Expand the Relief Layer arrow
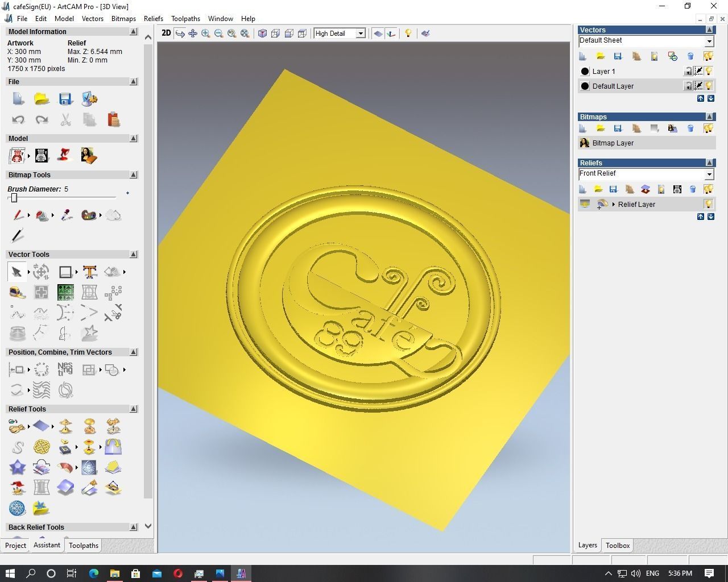The image size is (728, 582). (x=613, y=204)
